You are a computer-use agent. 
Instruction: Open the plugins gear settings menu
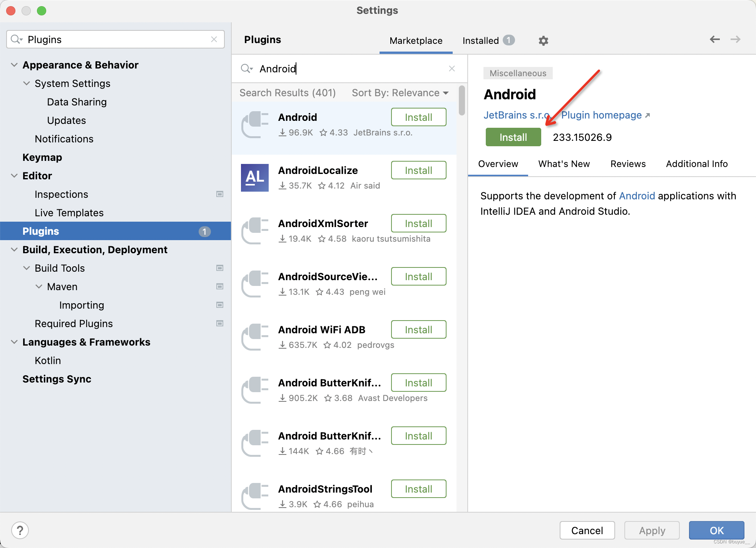(543, 40)
